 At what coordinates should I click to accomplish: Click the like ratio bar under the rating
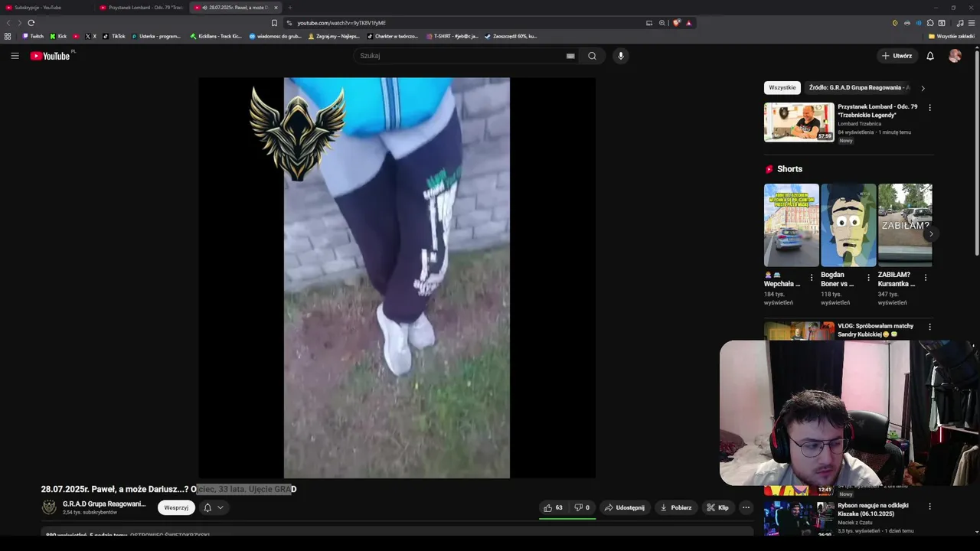pyautogui.click(x=567, y=519)
